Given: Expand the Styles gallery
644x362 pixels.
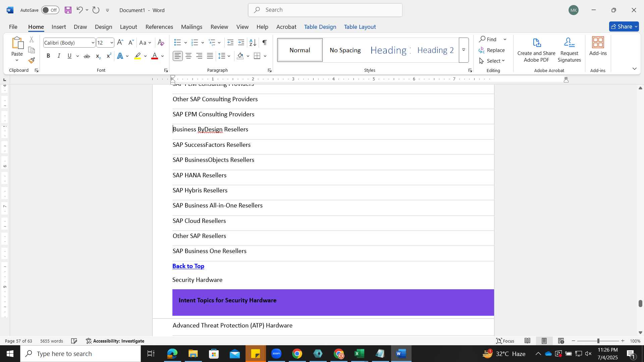Looking at the screenshot, I should click(464, 50).
